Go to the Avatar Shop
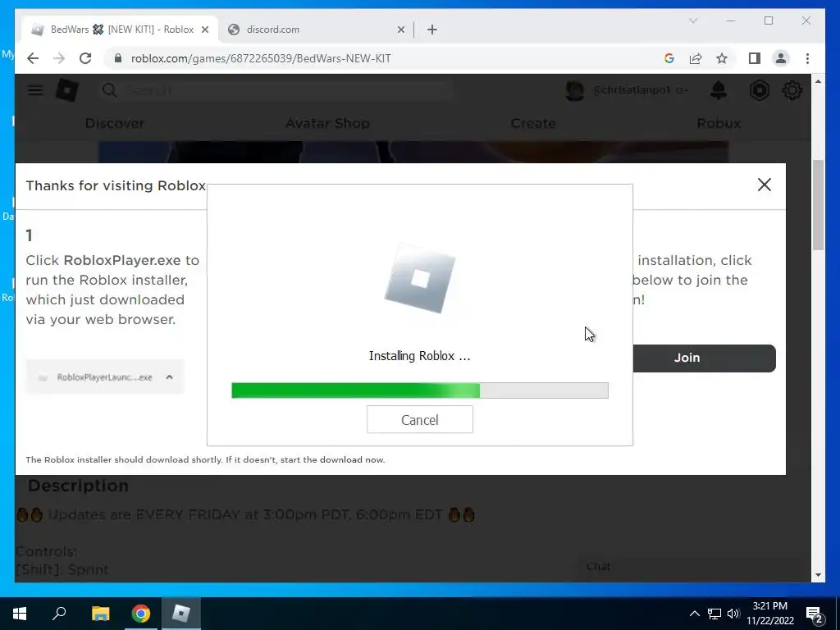840x630 pixels. (x=327, y=123)
